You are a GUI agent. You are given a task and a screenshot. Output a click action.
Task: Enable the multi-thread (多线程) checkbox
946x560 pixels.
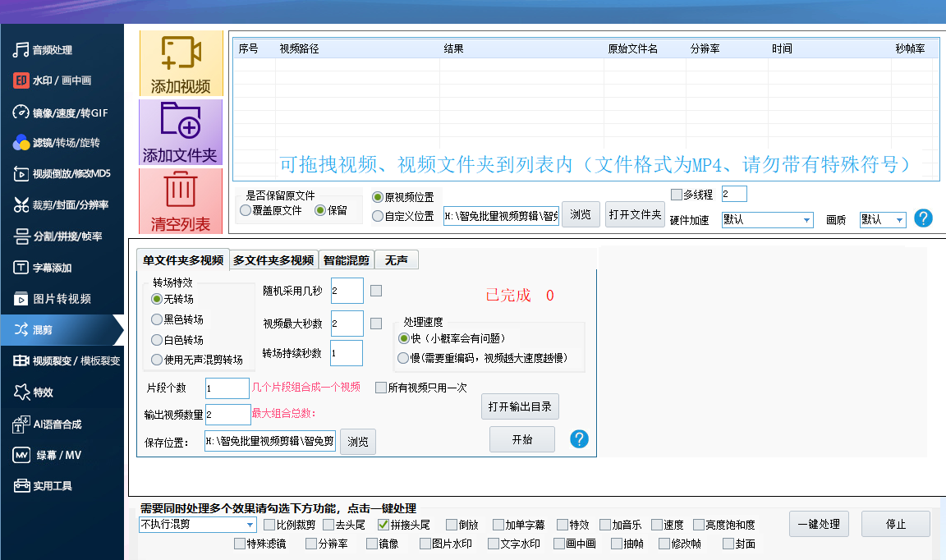coord(677,195)
